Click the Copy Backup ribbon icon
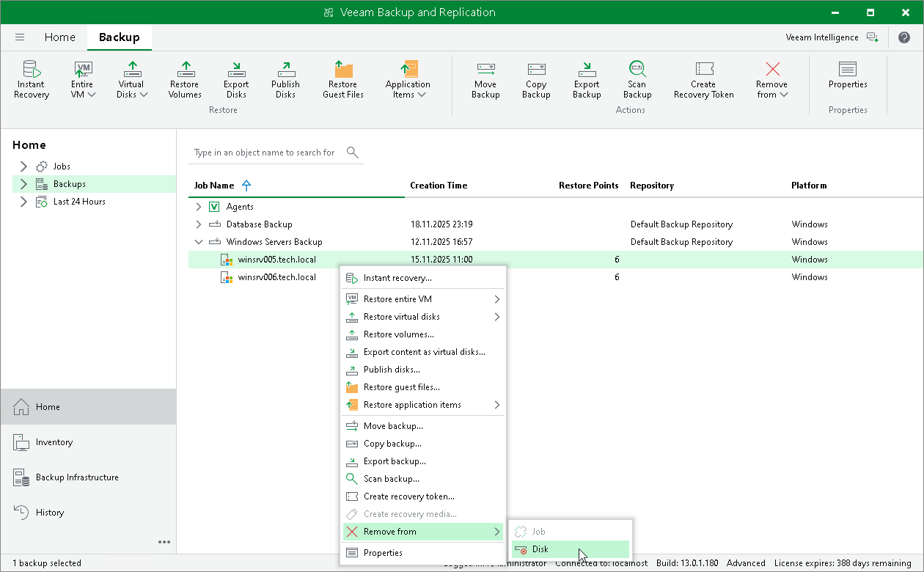The image size is (924, 572). tap(536, 79)
